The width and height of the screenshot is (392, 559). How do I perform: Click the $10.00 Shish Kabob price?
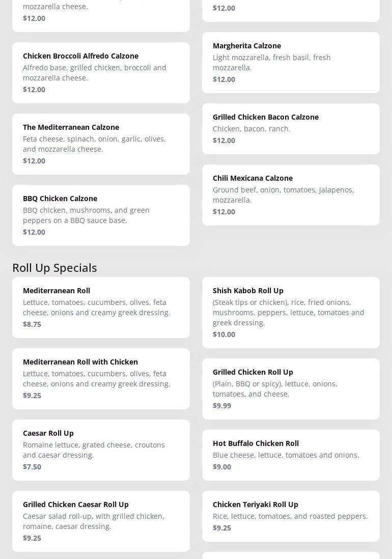(x=224, y=334)
